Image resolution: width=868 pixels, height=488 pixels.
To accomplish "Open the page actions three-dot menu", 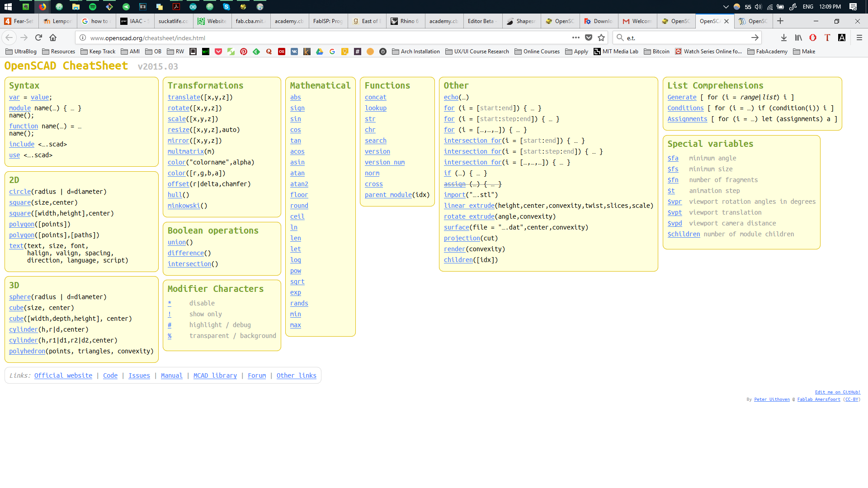I will coord(576,38).
